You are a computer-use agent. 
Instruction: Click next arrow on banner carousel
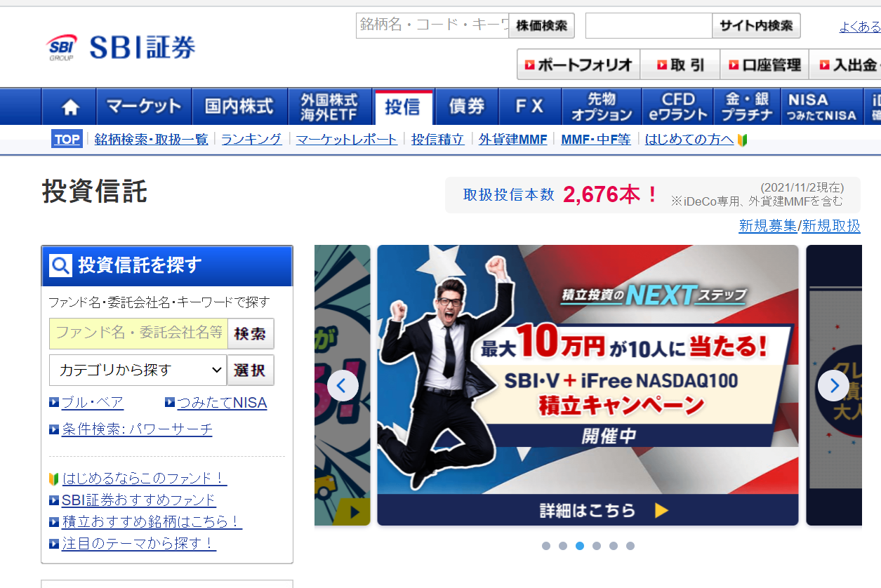[834, 385]
